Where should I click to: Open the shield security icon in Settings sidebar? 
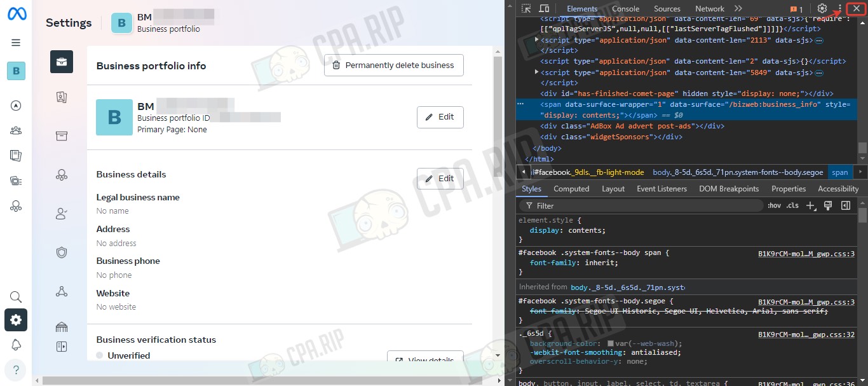point(62,252)
